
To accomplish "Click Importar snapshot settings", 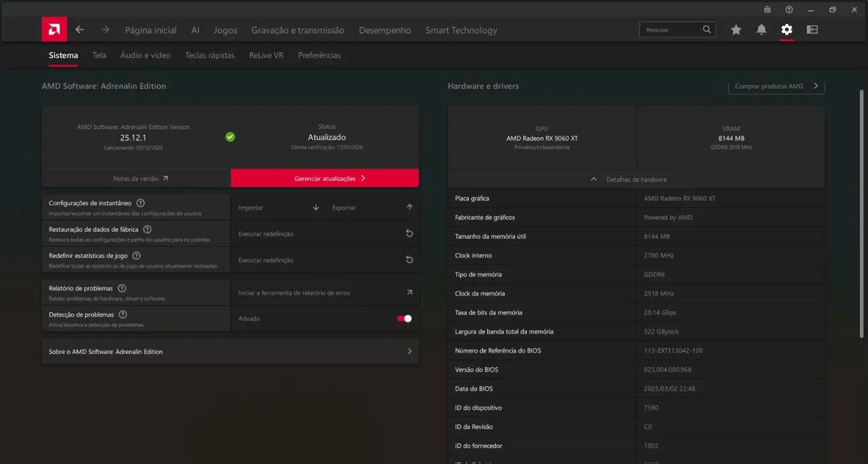I will (x=278, y=208).
